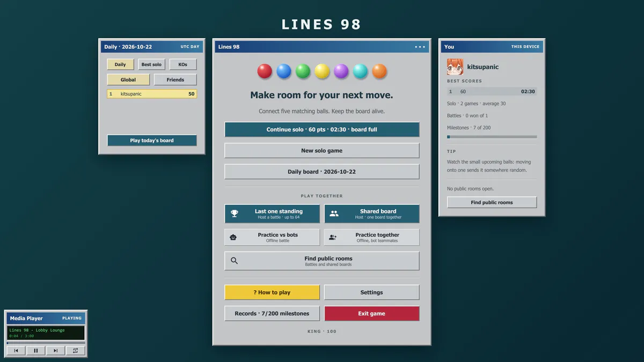Click the milestones progress bar in You panel
The width and height of the screenshot is (644, 362).
(492, 137)
